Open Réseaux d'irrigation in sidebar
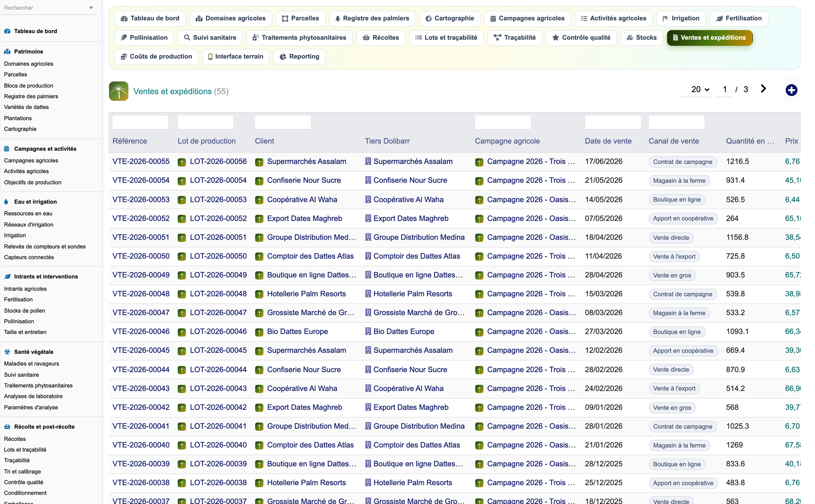 coord(28,225)
